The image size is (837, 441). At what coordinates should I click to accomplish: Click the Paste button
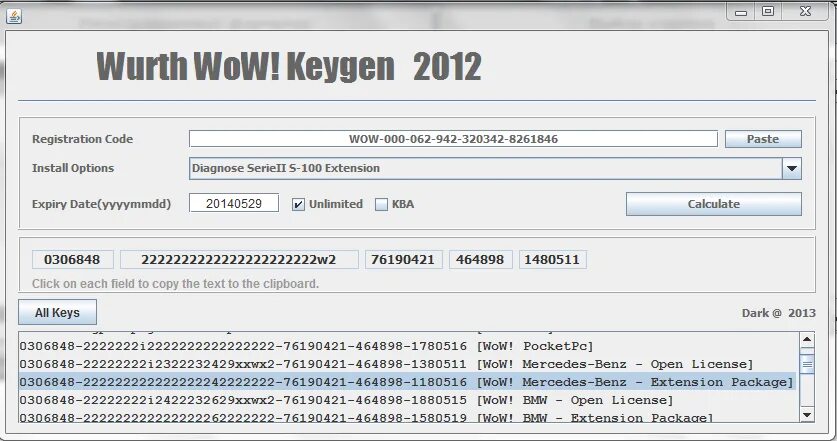point(763,139)
